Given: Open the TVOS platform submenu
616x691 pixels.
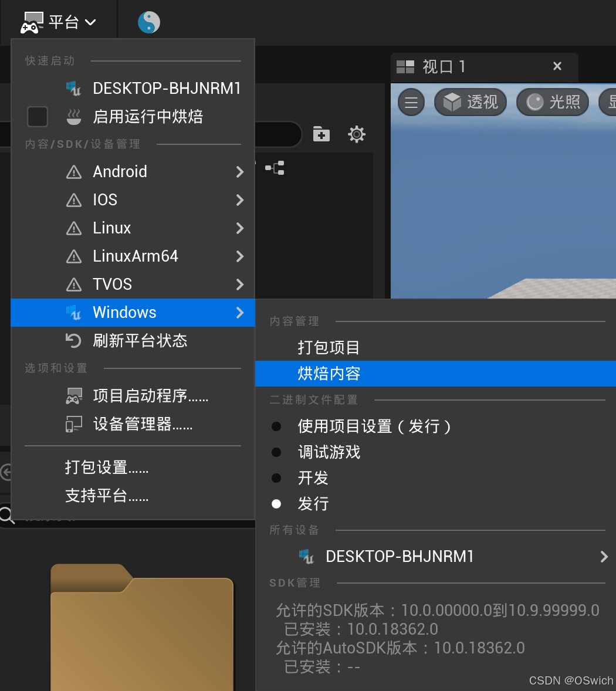Looking at the screenshot, I should point(133,284).
